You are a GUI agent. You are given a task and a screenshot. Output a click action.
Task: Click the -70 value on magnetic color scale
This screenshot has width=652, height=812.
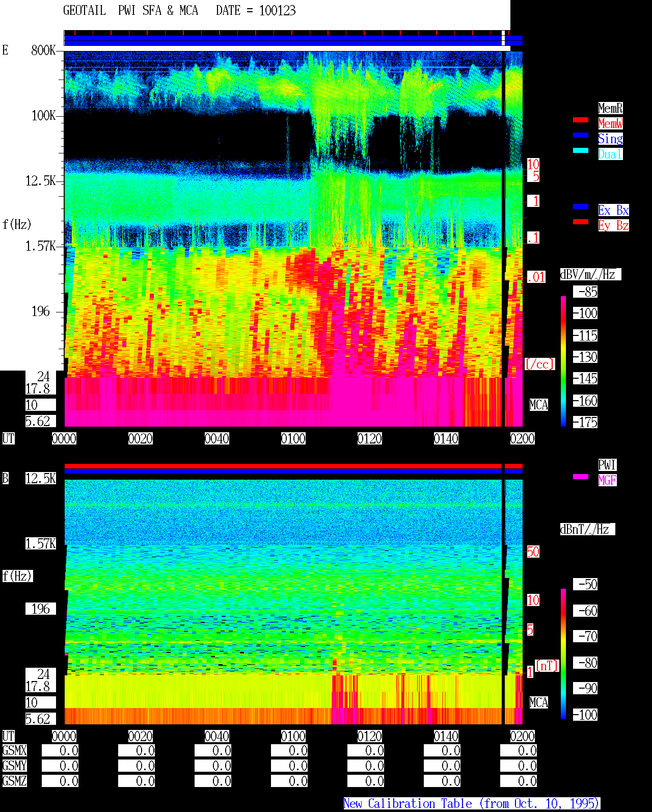click(585, 636)
